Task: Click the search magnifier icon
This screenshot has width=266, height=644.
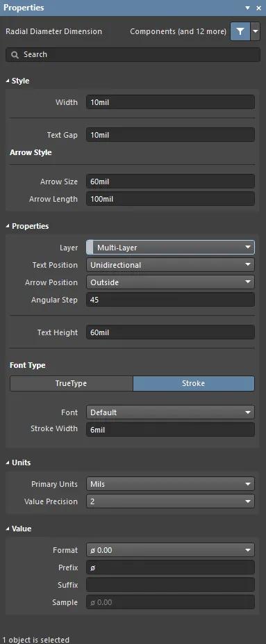Action: pos(15,55)
